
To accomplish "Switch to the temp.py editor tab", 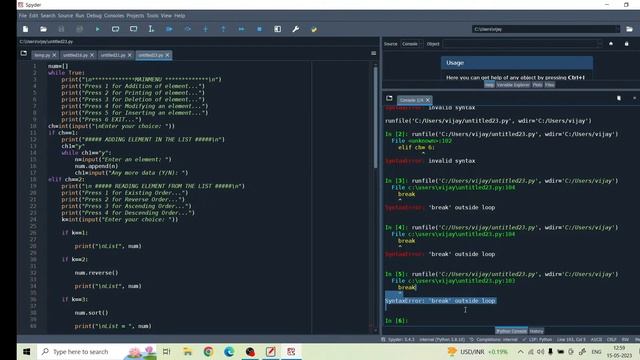I will 42,55.
